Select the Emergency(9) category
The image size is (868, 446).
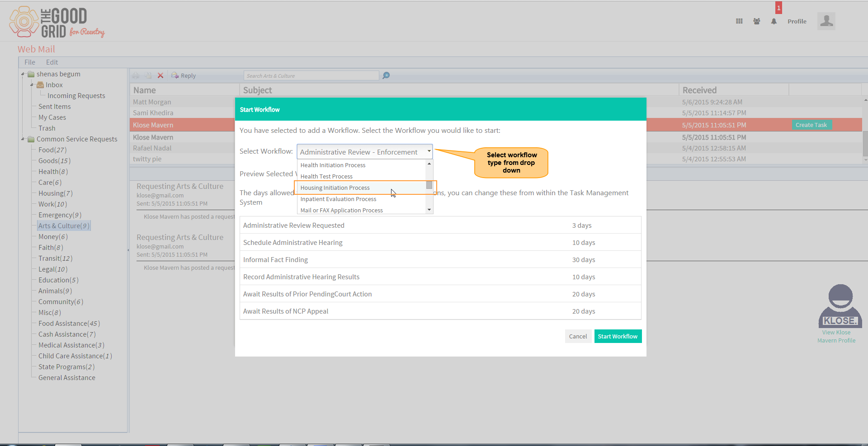(60, 215)
